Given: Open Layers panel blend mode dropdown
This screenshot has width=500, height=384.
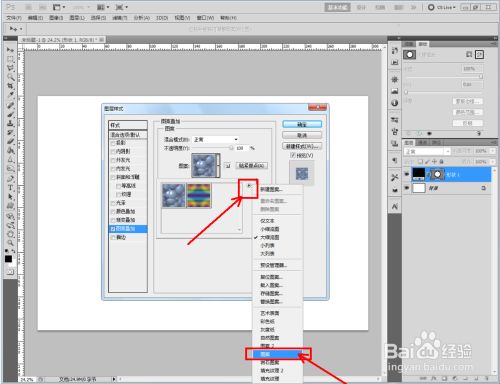Looking at the screenshot, I should [x=427, y=151].
